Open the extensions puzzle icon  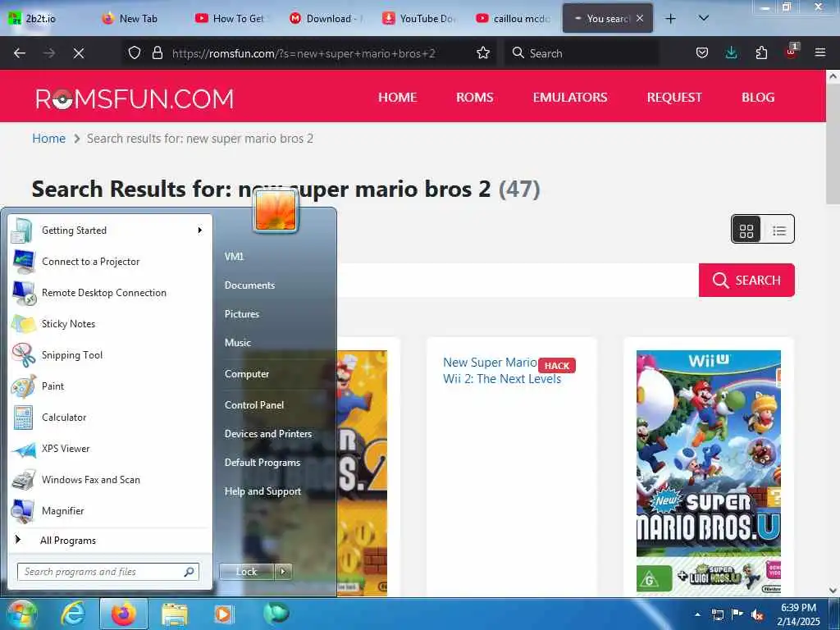tap(761, 53)
